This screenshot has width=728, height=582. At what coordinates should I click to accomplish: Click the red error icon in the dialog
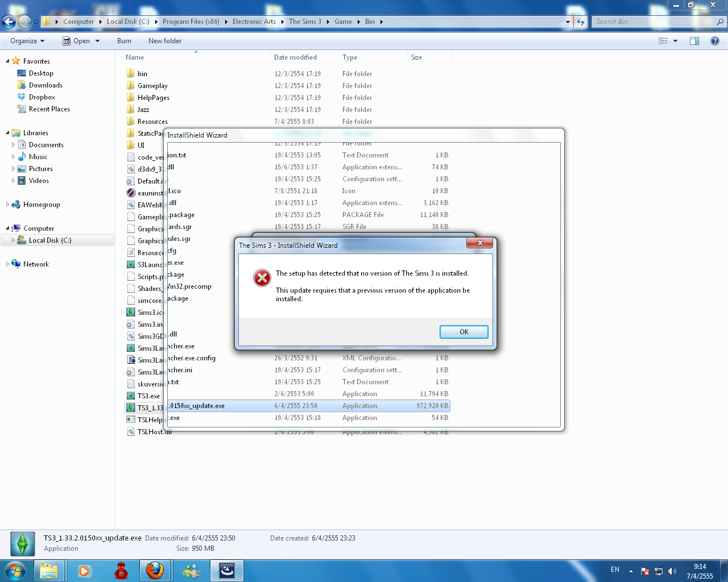[262, 278]
